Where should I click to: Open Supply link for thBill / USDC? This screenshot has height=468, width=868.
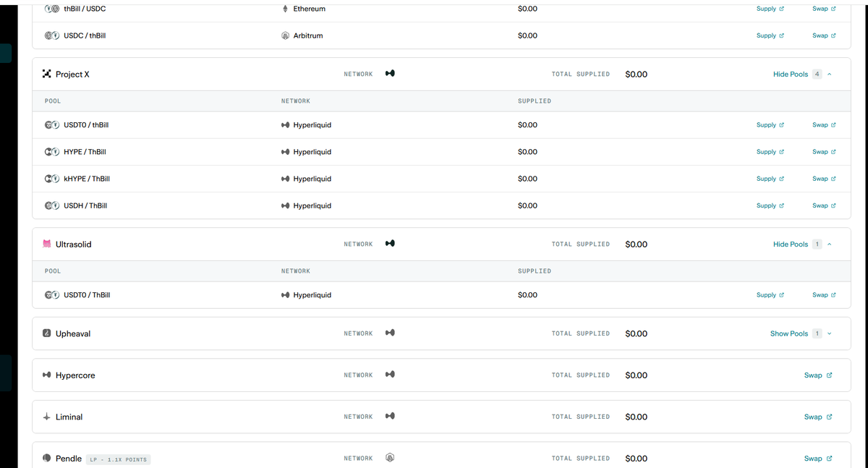click(x=770, y=9)
